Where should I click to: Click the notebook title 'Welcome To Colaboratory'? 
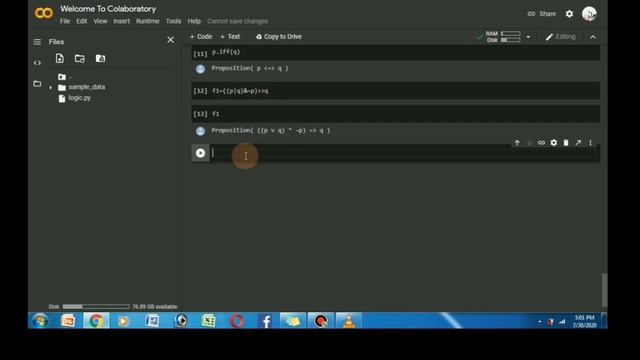108,9
